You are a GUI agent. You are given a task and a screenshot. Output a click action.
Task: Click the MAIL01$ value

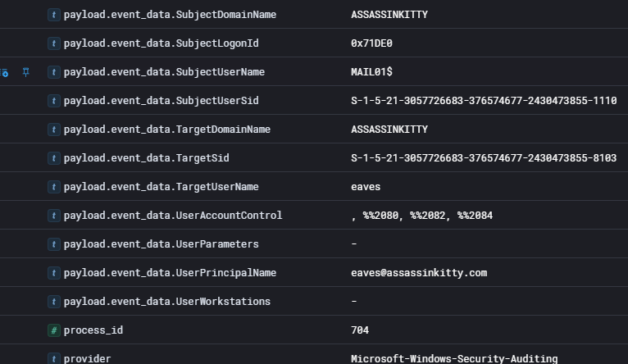[x=371, y=72]
